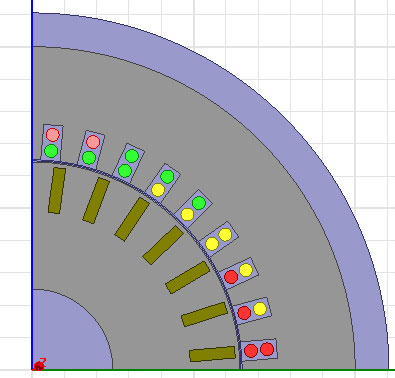Image resolution: width=395 pixels, height=378 pixels.
Task: Select the green horizontal axis line
Action: (x=213, y=370)
